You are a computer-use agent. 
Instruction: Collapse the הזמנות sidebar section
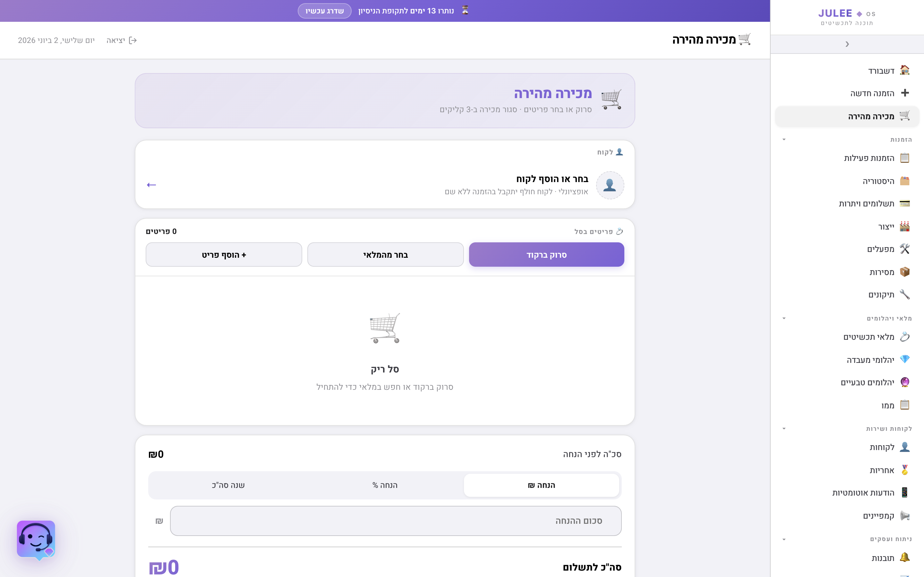(784, 140)
